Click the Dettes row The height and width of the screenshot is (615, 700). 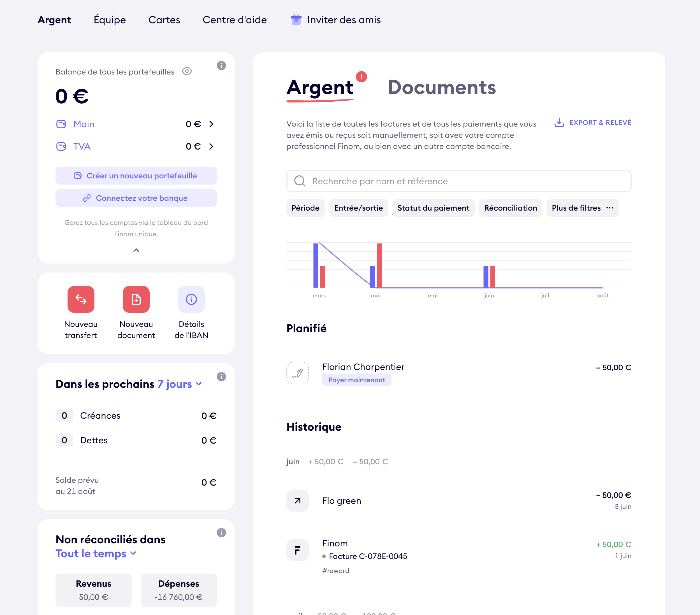point(136,440)
